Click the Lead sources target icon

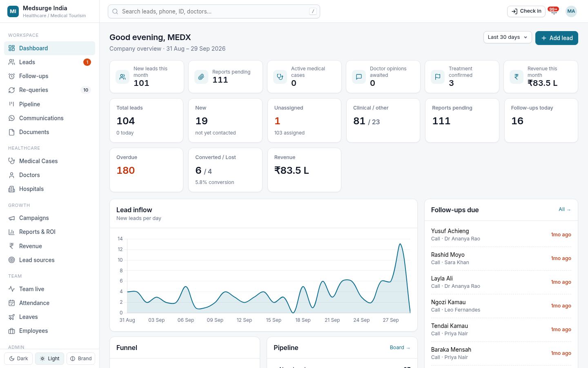coord(11,260)
